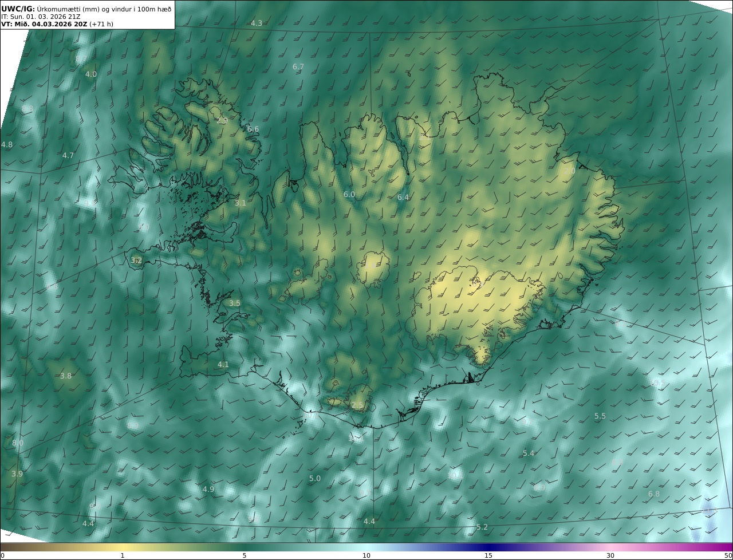Click the colorbar tick label 10
Screen dimensions: 733x560
[x=366, y=555]
